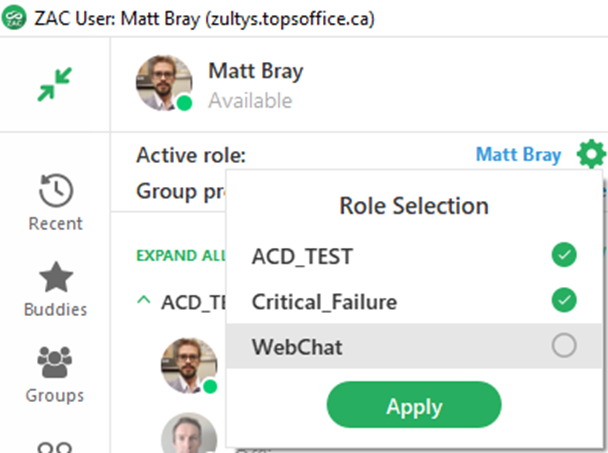
Task: Open the Available status selector
Action: (250, 101)
